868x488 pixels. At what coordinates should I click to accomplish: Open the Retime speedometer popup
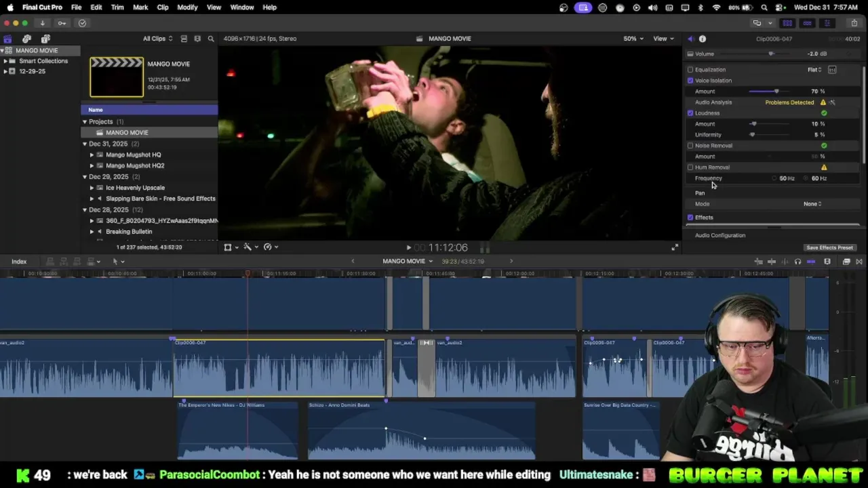pyautogui.click(x=270, y=247)
